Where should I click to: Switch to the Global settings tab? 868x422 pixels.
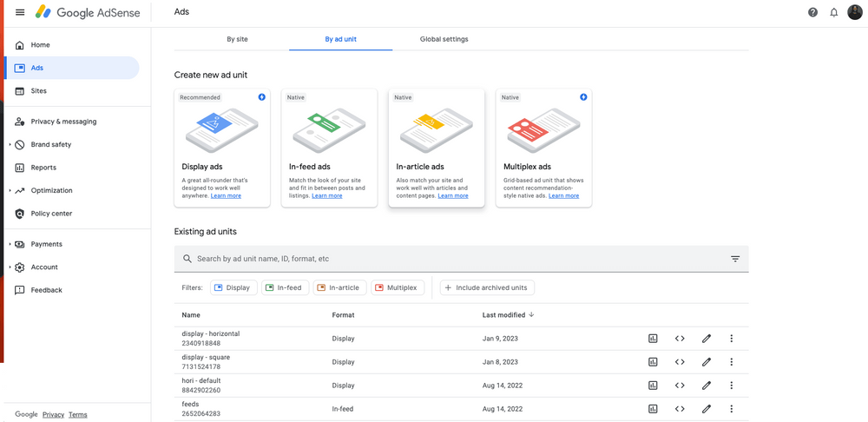point(444,39)
